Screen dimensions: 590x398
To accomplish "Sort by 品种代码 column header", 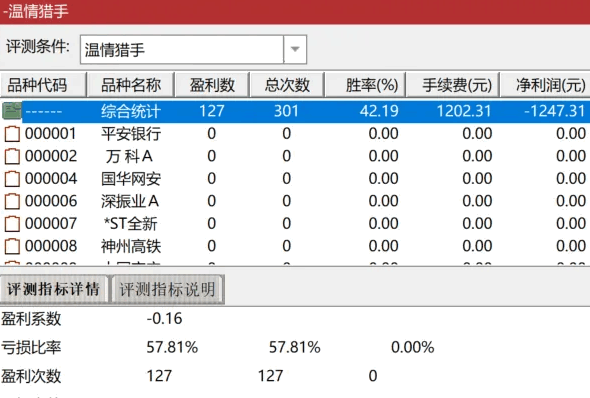I will (43, 85).
